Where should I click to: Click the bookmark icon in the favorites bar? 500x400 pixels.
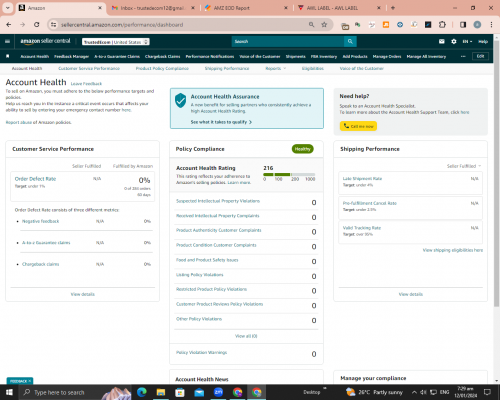pyautogui.click(x=8, y=56)
